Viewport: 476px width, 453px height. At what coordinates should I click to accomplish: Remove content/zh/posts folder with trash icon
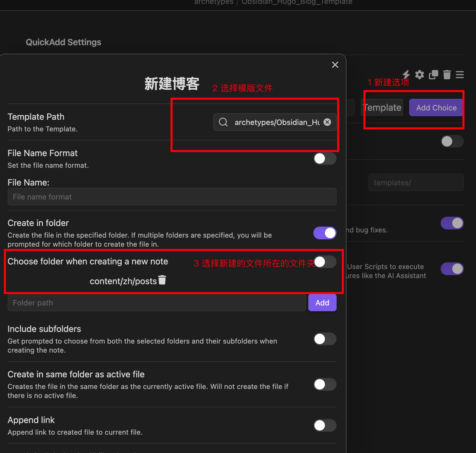[x=162, y=280]
